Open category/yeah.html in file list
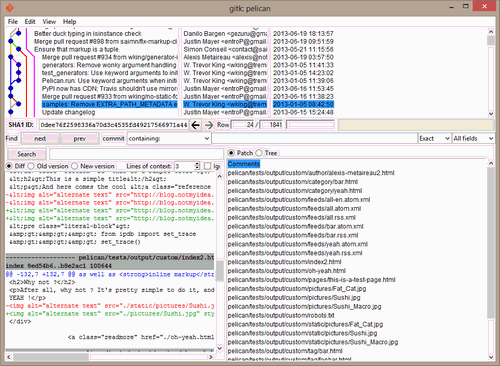 click(295, 191)
